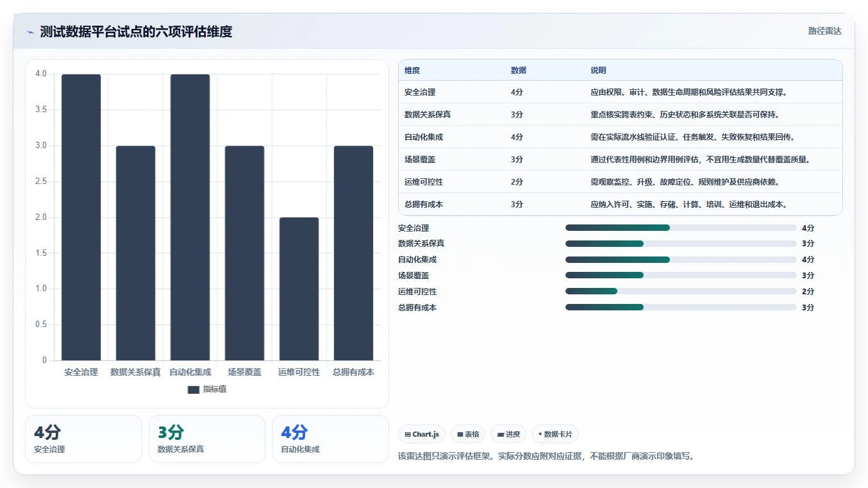Open the 安全治理 4分 data card
The image size is (868, 488).
click(83, 439)
